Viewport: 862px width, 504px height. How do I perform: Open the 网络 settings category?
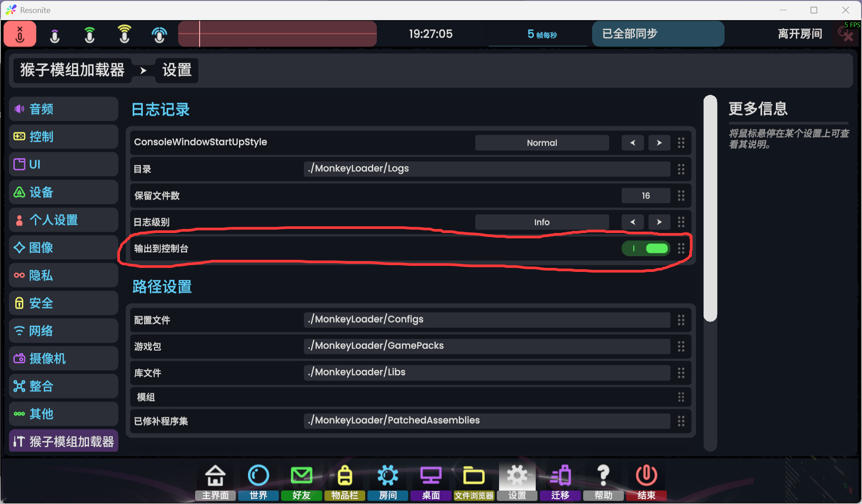[x=64, y=331]
